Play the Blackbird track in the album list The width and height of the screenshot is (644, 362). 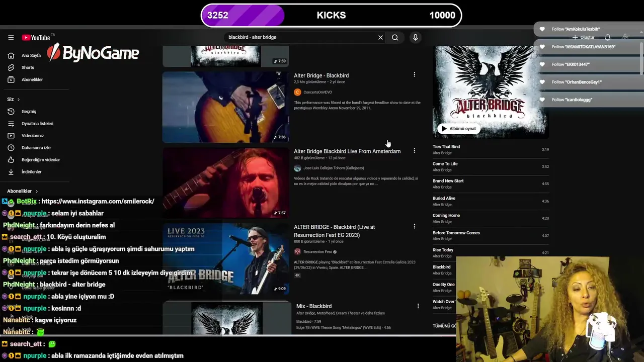(442, 267)
